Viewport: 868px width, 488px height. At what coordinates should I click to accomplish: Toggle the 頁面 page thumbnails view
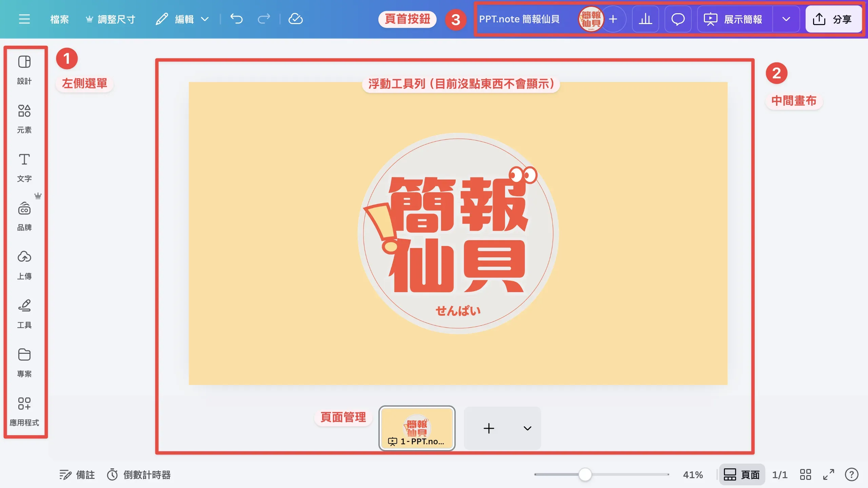[x=742, y=474]
